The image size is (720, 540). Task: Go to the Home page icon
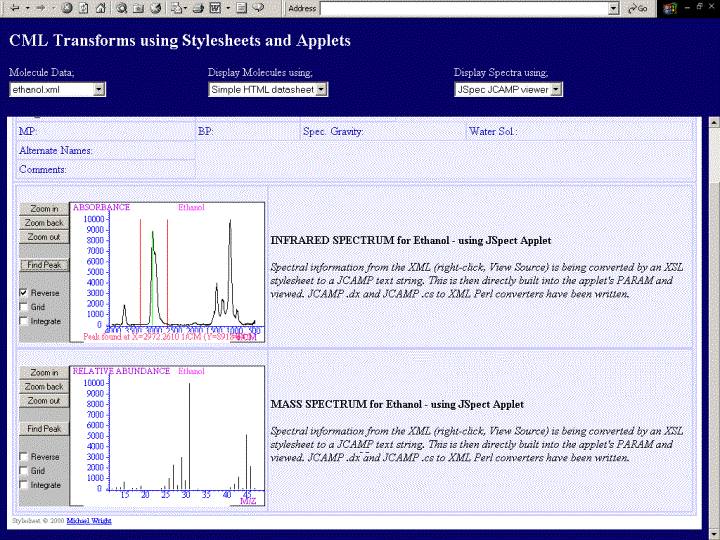click(100, 8)
